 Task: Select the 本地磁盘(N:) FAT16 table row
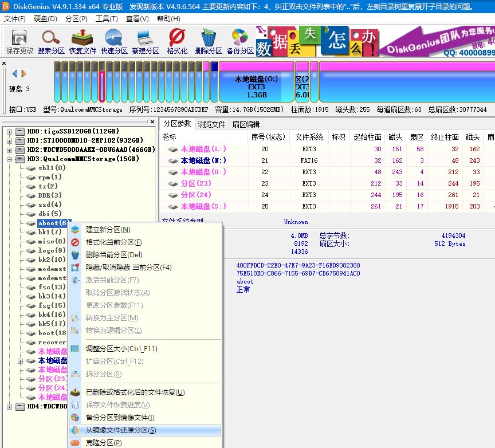[327, 160]
